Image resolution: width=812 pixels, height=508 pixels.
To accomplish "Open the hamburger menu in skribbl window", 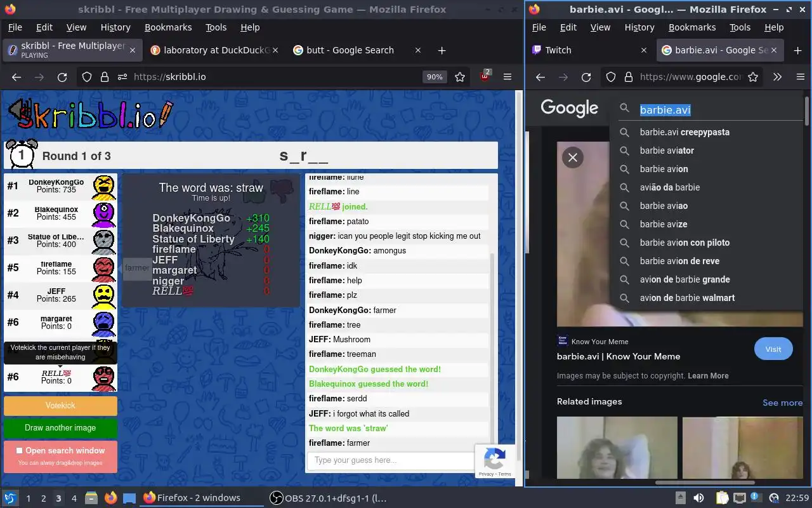I will pyautogui.click(x=507, y=77).
